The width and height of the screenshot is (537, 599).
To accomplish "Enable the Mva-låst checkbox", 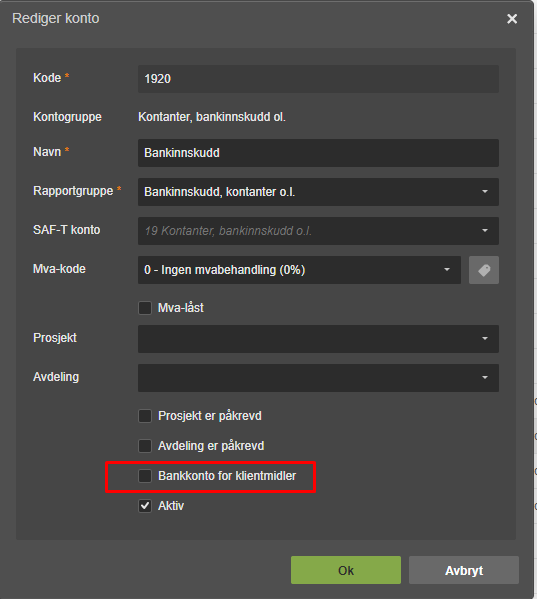I will pyautogui.click(x=145, y=308).
